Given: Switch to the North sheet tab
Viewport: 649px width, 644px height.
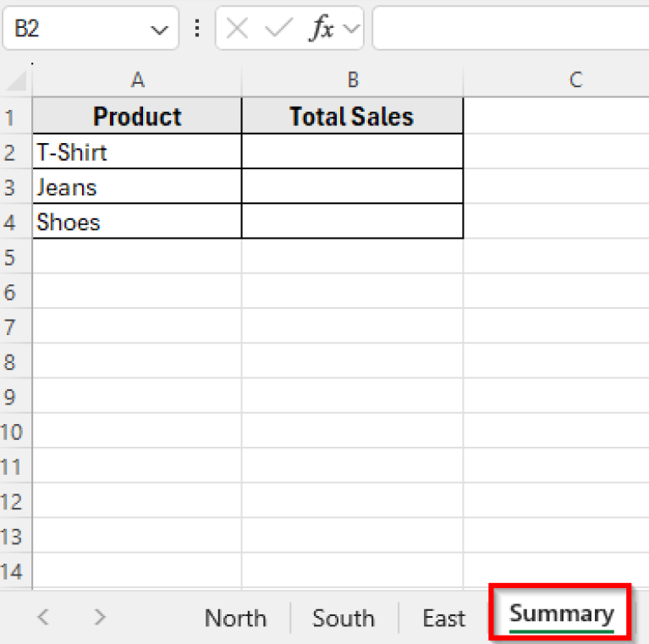Looking at the screenshot, I should point(235,619).
